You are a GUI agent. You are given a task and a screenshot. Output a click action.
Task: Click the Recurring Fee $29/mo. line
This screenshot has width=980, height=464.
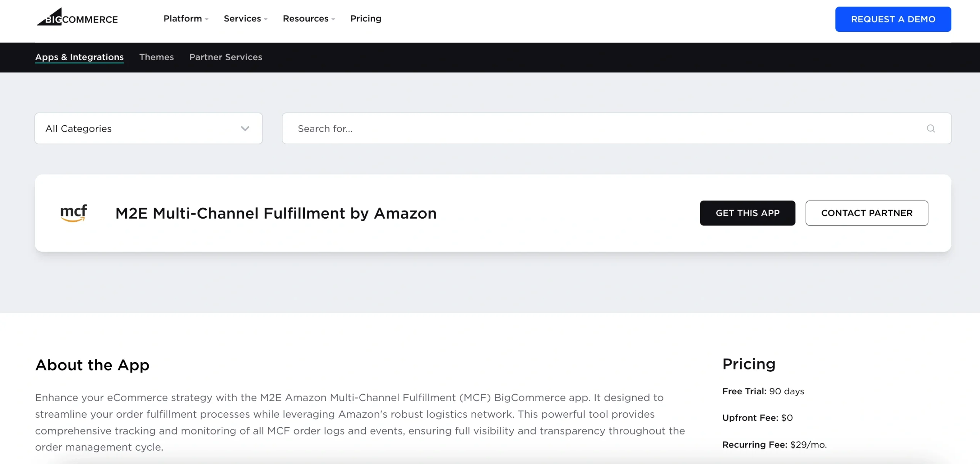coord(774,444)
